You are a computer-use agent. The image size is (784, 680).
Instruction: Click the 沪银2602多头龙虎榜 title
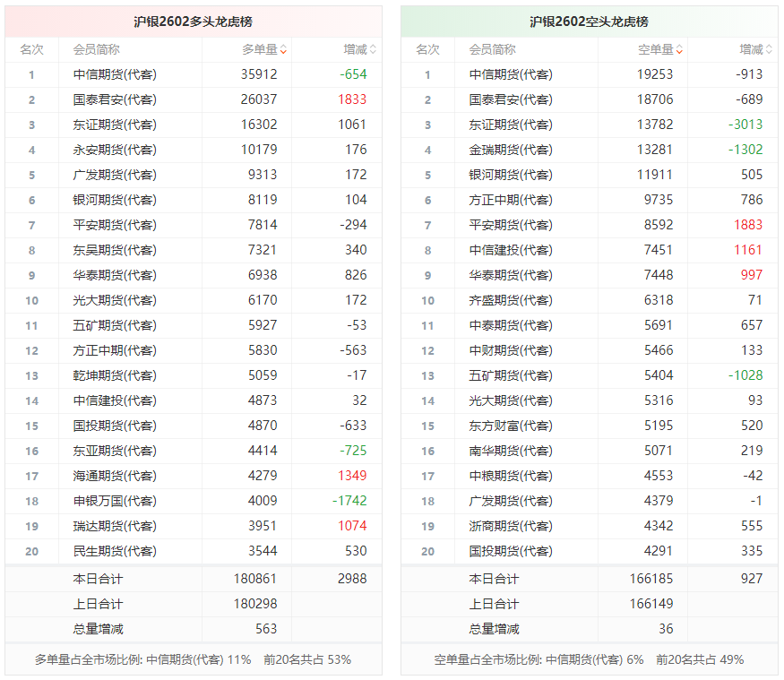click(x=193, y=22)
